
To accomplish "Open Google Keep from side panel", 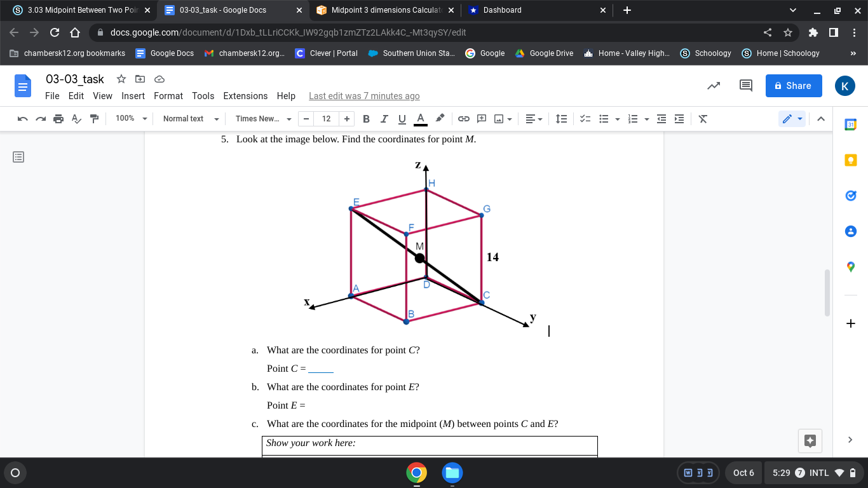I will pyautogui.click(x=850, y=160).
